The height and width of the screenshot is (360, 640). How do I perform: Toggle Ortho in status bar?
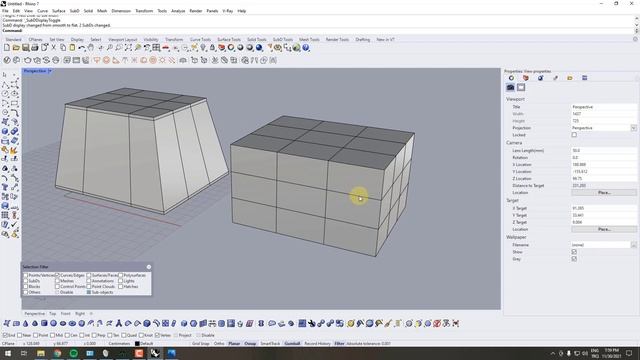[x=219, y=344]
